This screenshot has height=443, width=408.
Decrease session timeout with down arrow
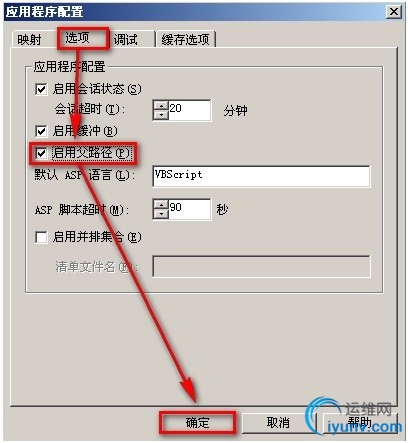(161, 115)
